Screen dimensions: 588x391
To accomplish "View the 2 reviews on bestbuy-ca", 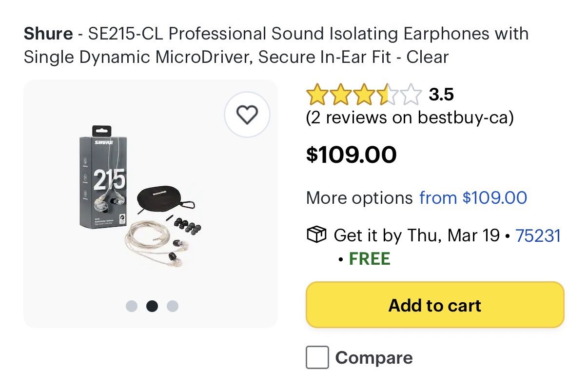I will [410, 117].
